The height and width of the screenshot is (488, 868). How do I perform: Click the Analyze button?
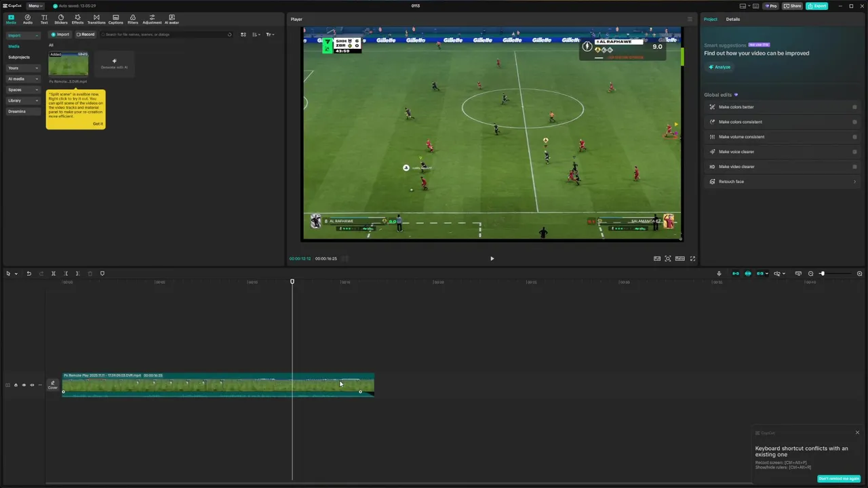click(720, 67)
